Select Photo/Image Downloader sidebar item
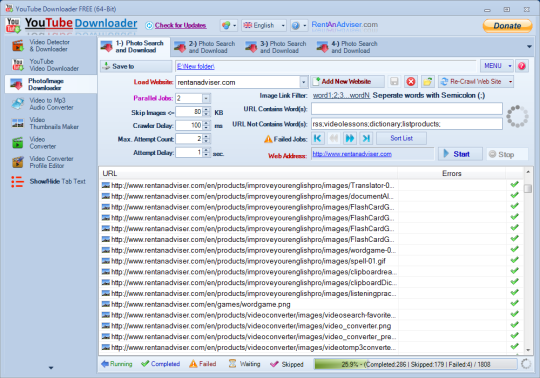Image resolution: width=540 pixels, height=378 pixels. [x=50, y=84]
